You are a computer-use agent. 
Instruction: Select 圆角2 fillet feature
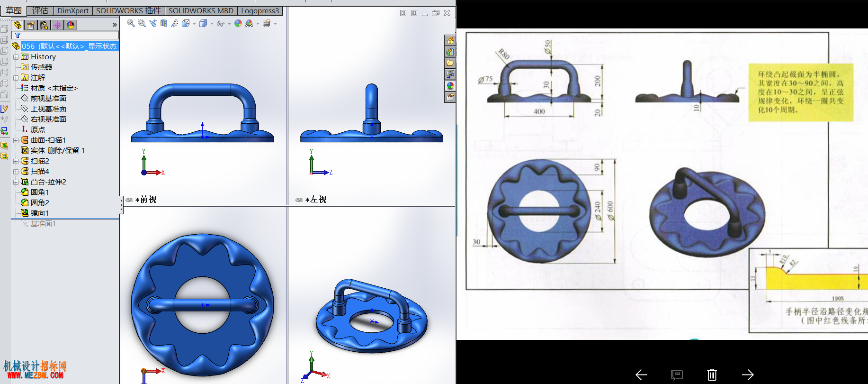[x=39, y=202]
